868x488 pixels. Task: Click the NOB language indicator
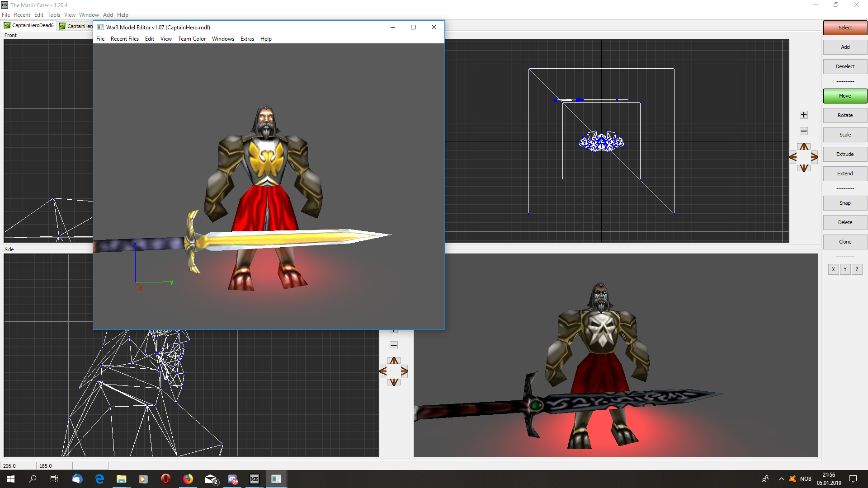806,479
